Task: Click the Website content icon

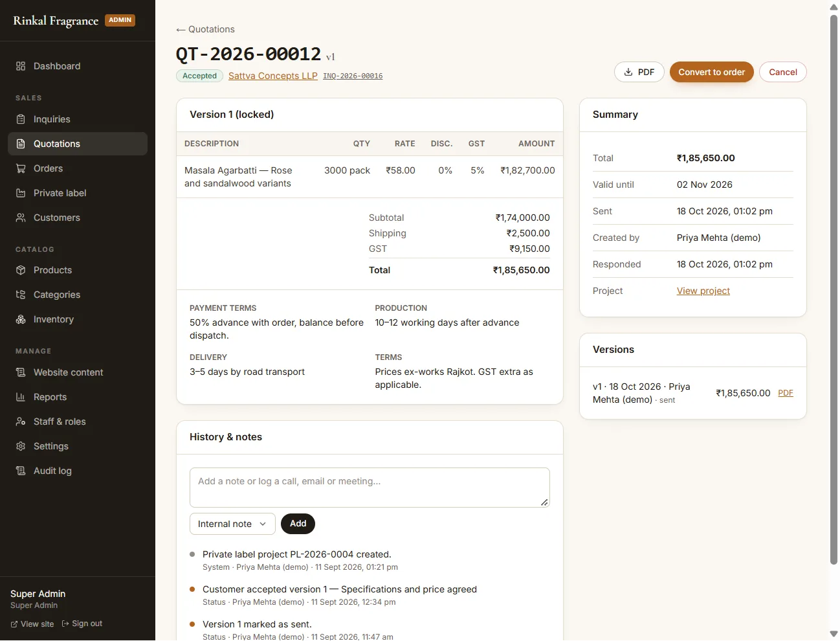Action: [x=21, y=372]
